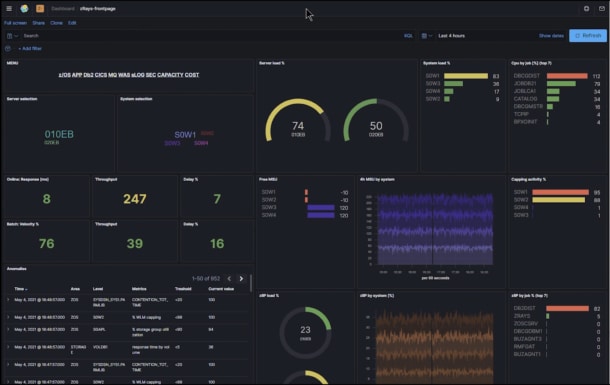
Task: Click the Online Response value 8
Action: 47,199
